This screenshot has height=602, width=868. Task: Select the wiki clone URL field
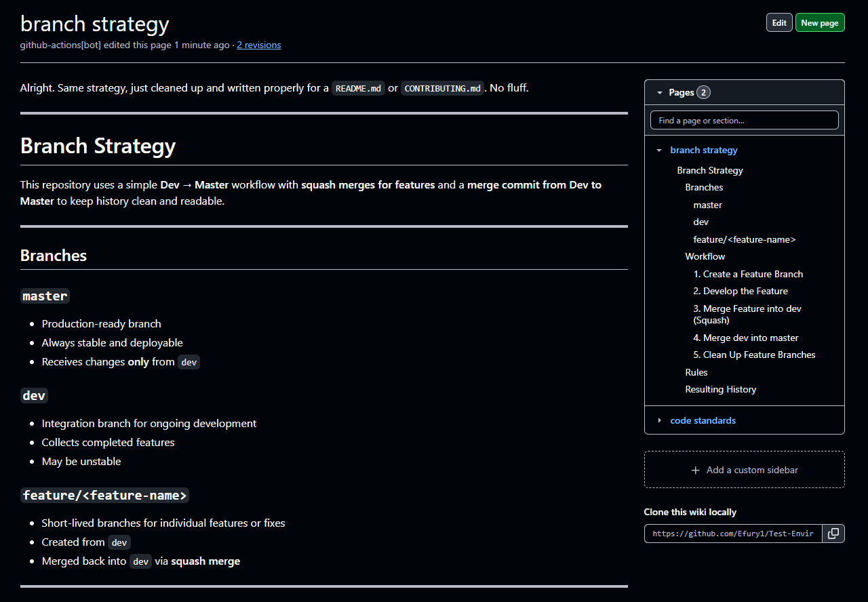tap(733, 534)
